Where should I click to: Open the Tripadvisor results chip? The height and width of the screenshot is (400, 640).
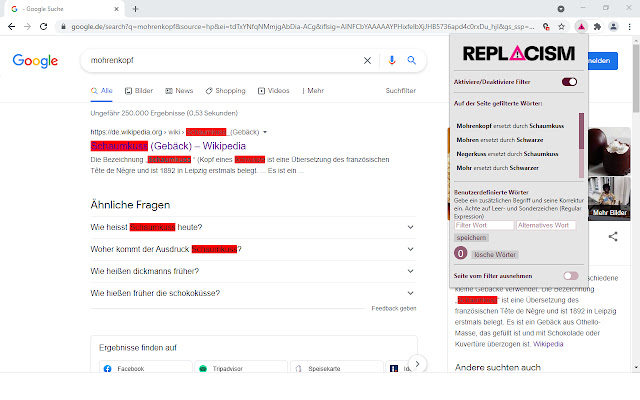tap(241, 366)
